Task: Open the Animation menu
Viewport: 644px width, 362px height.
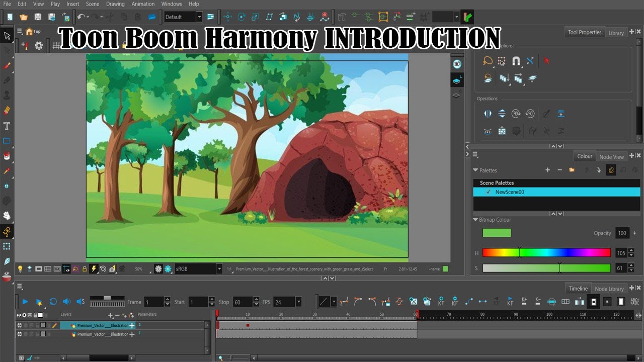Action: (143, 4)
